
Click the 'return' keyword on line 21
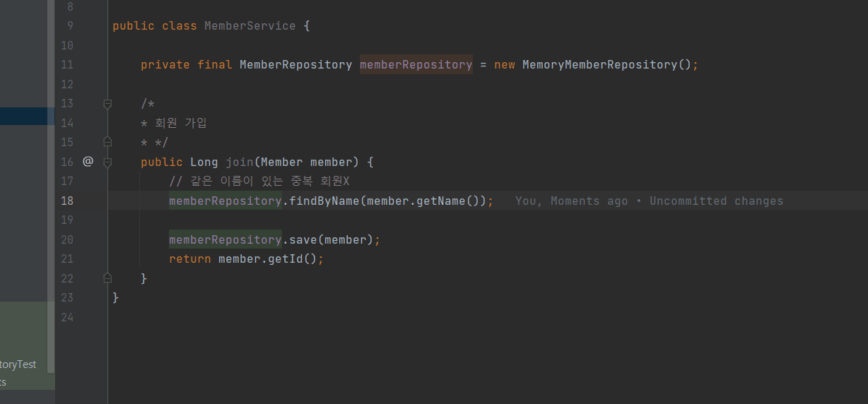click(x=189, y=259)
